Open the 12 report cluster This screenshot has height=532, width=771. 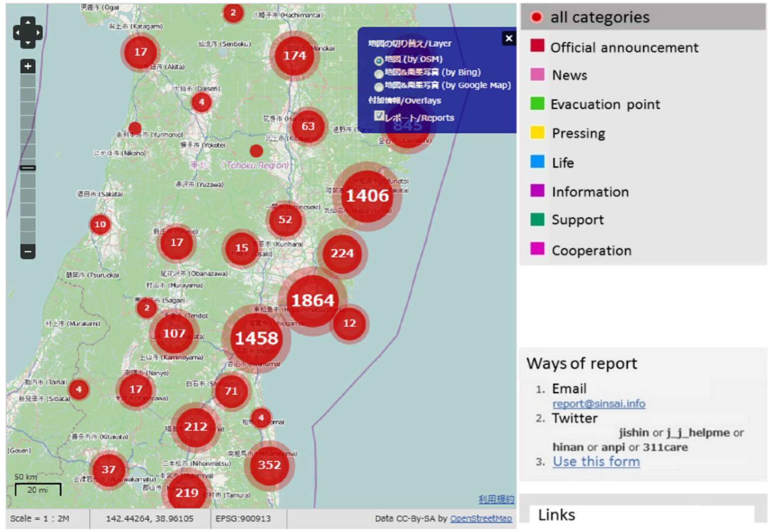point(349,323)
